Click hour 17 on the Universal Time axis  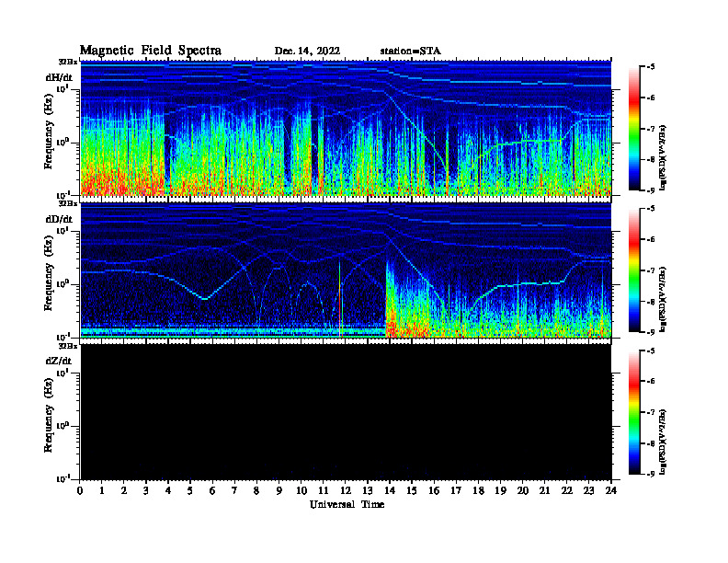[456, 490]
